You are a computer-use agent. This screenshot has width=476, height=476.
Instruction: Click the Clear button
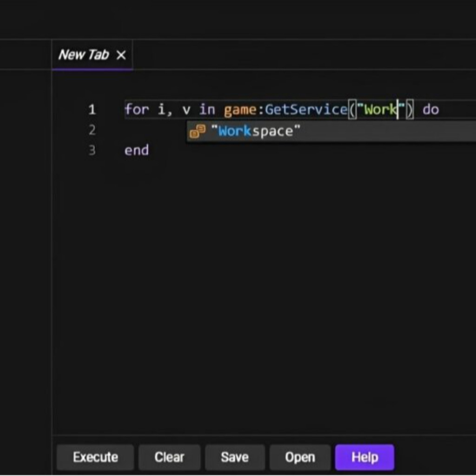pyautogui.click(x=169, y=457)
